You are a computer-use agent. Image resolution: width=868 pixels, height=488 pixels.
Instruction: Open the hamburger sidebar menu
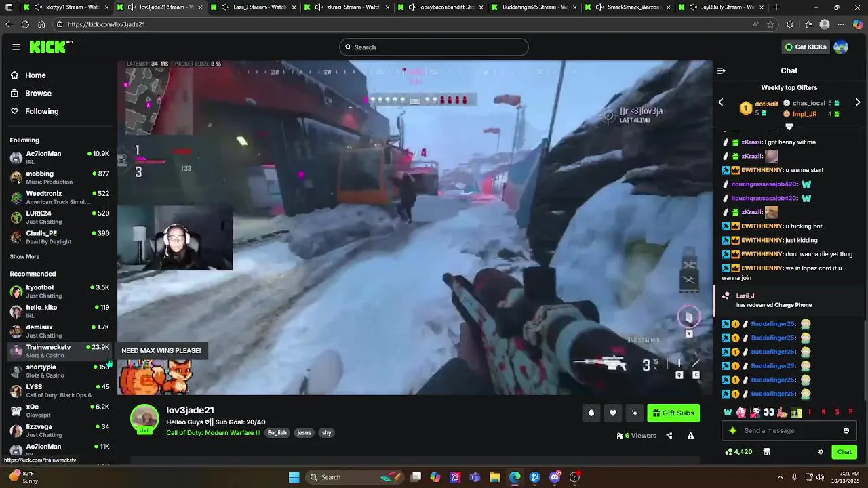pyautogui.click(x=16, y=47)
